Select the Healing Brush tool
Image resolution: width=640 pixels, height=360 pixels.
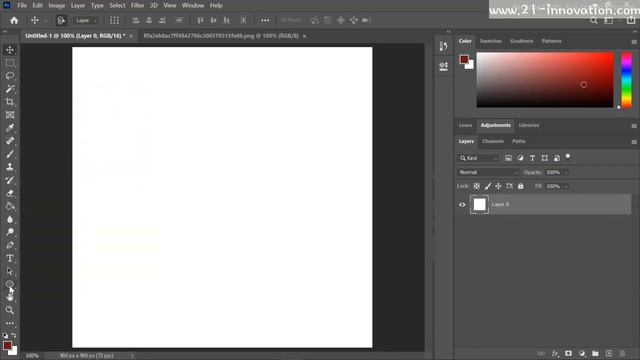[x=10, y=141]
